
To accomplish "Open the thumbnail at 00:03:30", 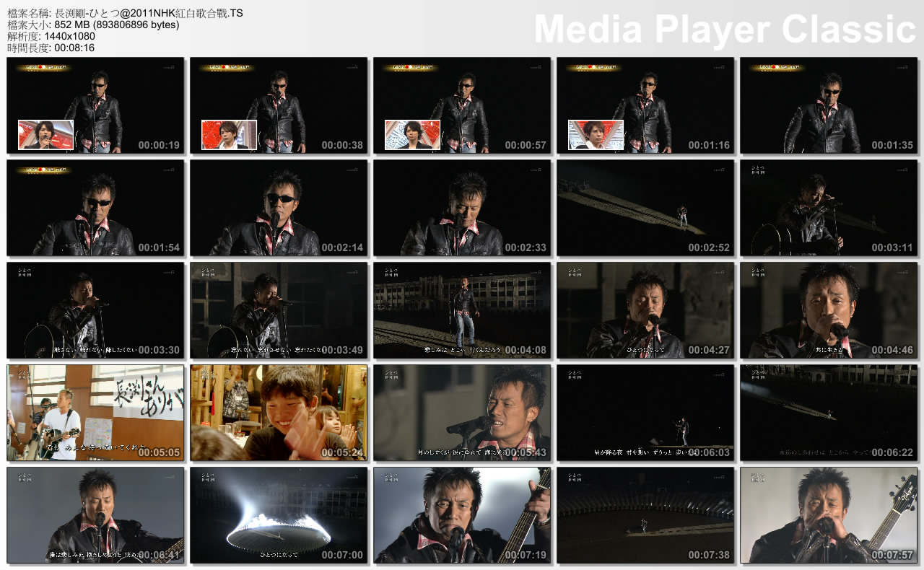I will [x=95, y=310].
